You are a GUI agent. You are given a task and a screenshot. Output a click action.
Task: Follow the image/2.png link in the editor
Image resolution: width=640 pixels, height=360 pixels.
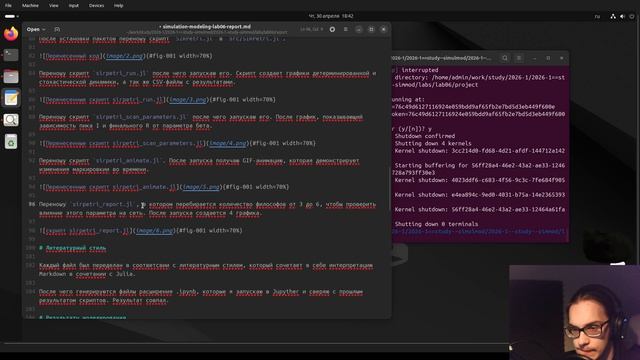click(124, 56)
